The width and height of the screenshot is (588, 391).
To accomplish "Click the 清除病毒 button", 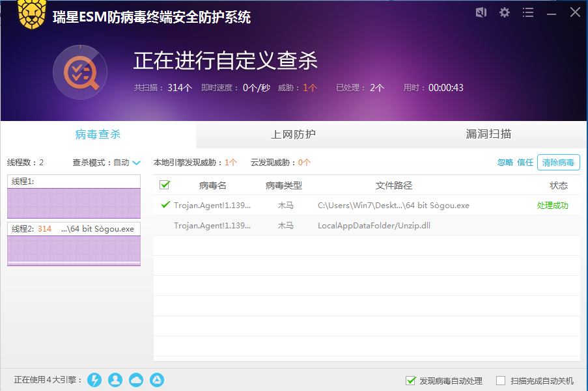I will [x=558, y=163].
